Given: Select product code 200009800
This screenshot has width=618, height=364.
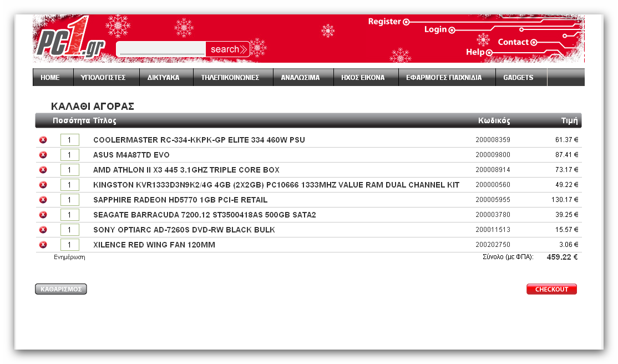Looking at the screenshot, I should pos(493,155).
